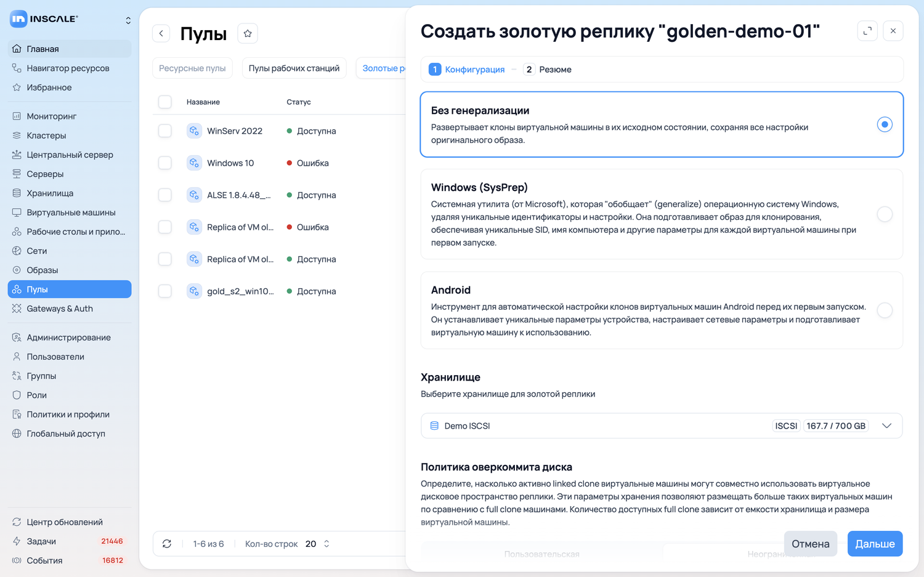Switch to the Ресурсные пулы tab
The height and width of the screenshot is (577, 924).
coord(192,68)
